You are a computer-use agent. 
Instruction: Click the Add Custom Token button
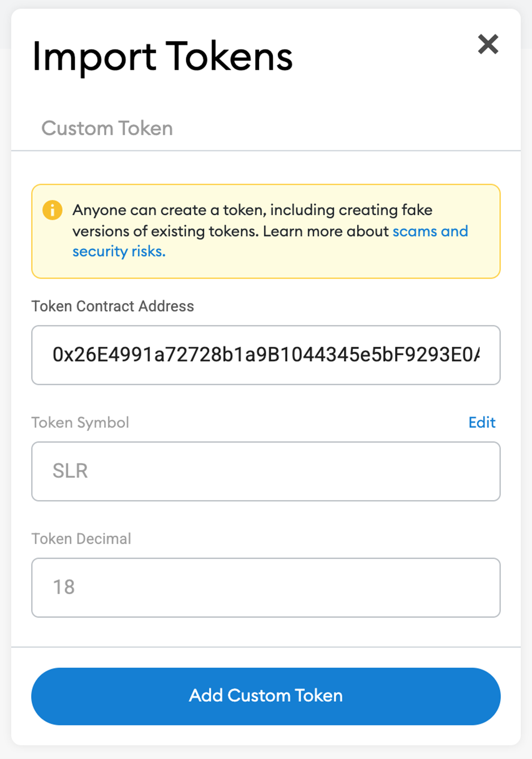(x=266, y=696)
